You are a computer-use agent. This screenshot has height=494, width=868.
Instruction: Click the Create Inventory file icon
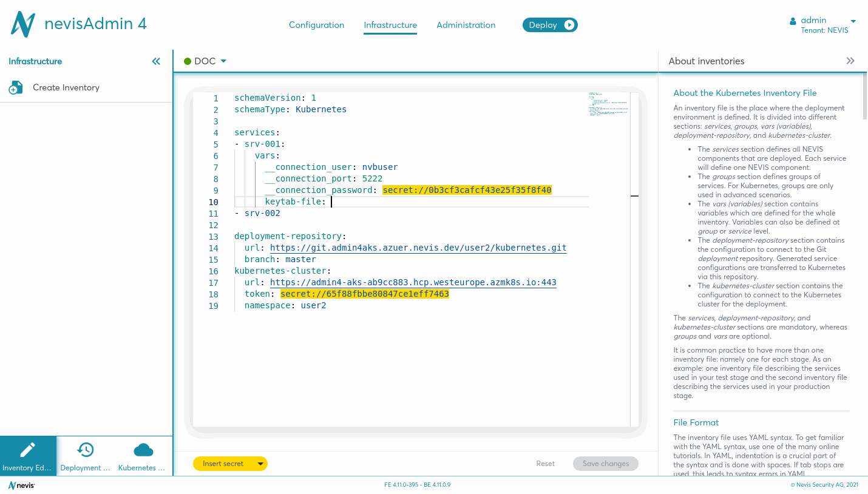point(16,88)
